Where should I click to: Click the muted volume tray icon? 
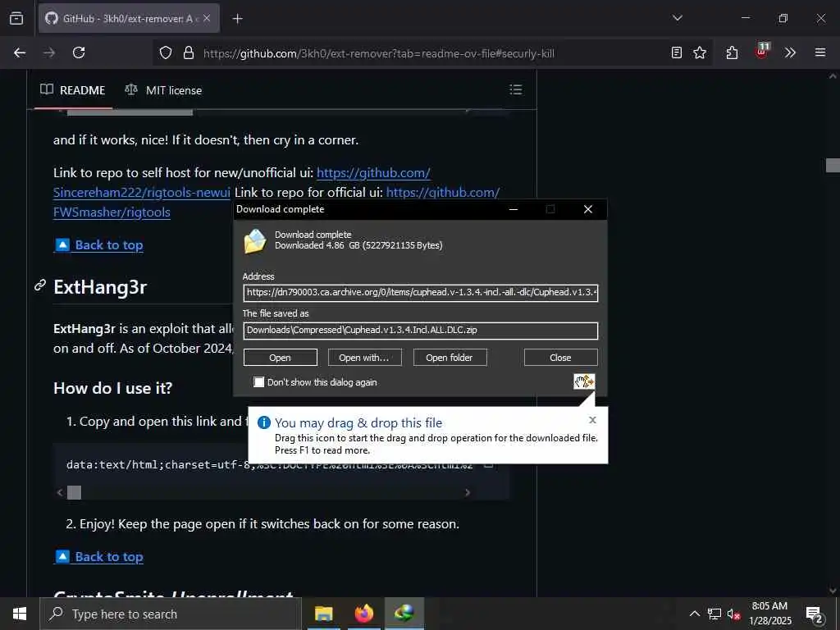(733, 614)
